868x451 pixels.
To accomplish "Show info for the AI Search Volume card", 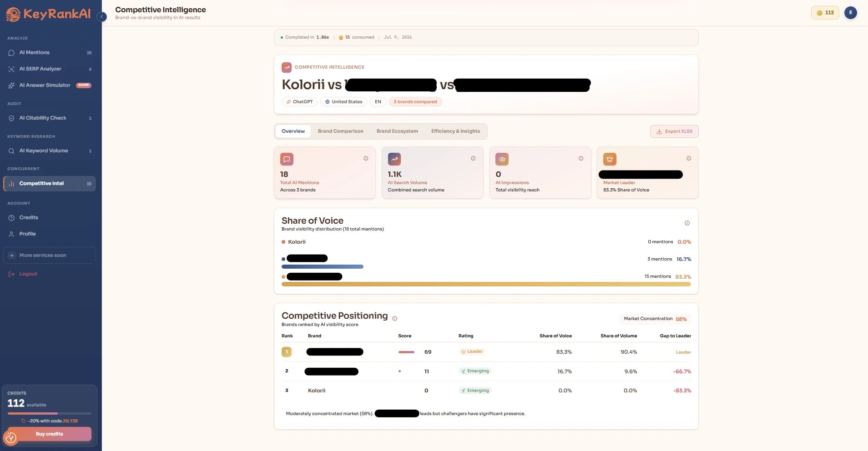I will [x=473, y=159].
